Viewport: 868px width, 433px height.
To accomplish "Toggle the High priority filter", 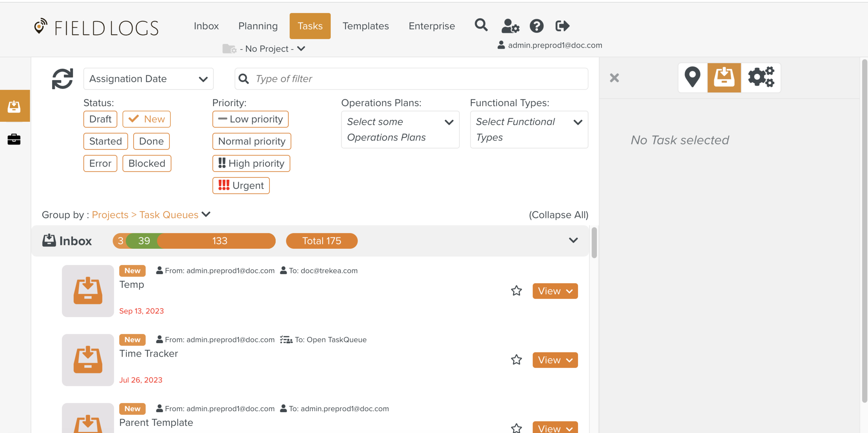I will 251,163.
